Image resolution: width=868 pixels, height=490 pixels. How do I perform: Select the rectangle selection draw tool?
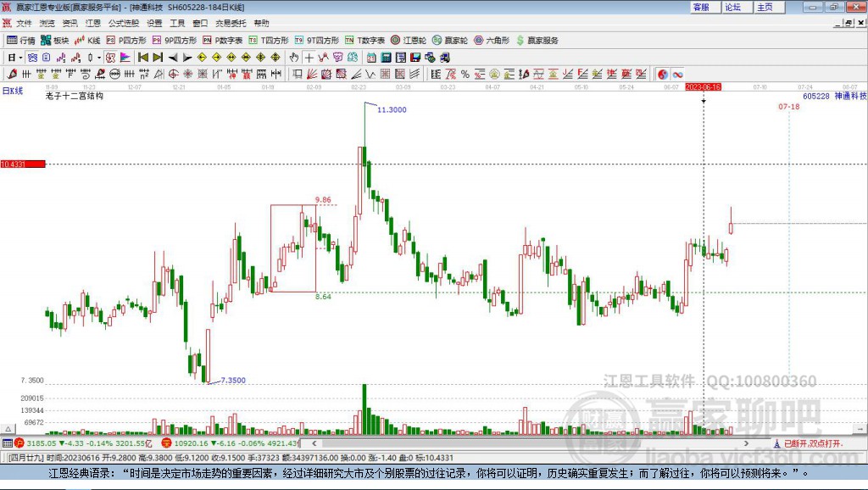pyautogui.click(x=298, y=75)
